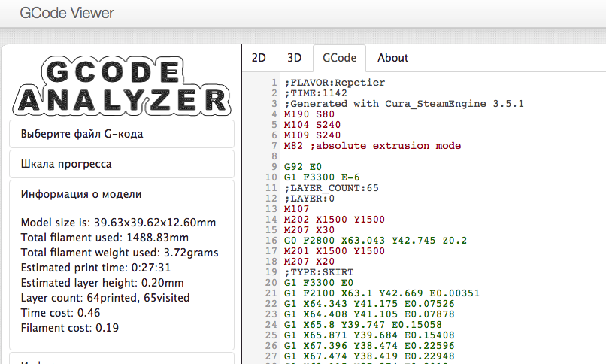Click 'Estimated layer height: 0.20mm' line
The image size is (606, 364).
102,283
